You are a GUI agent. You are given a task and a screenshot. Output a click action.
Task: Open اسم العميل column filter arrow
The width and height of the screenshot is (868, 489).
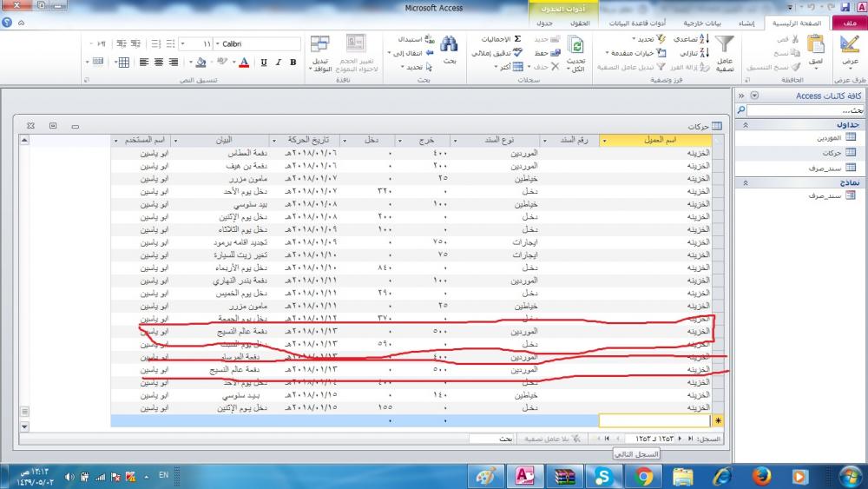click(x=604, y=141)
